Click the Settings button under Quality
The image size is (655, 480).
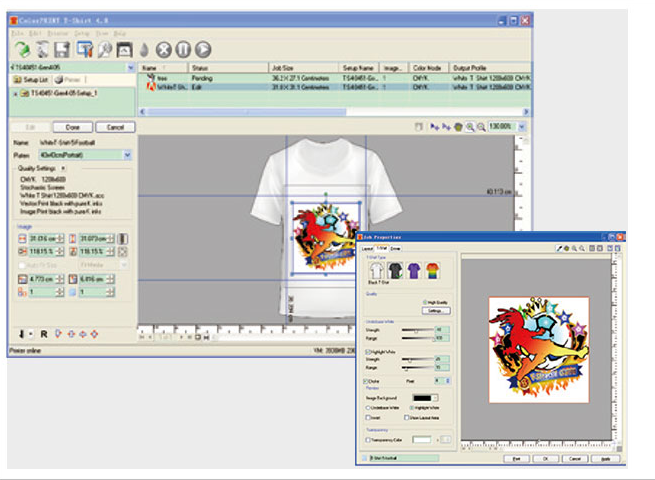(436, 312)
